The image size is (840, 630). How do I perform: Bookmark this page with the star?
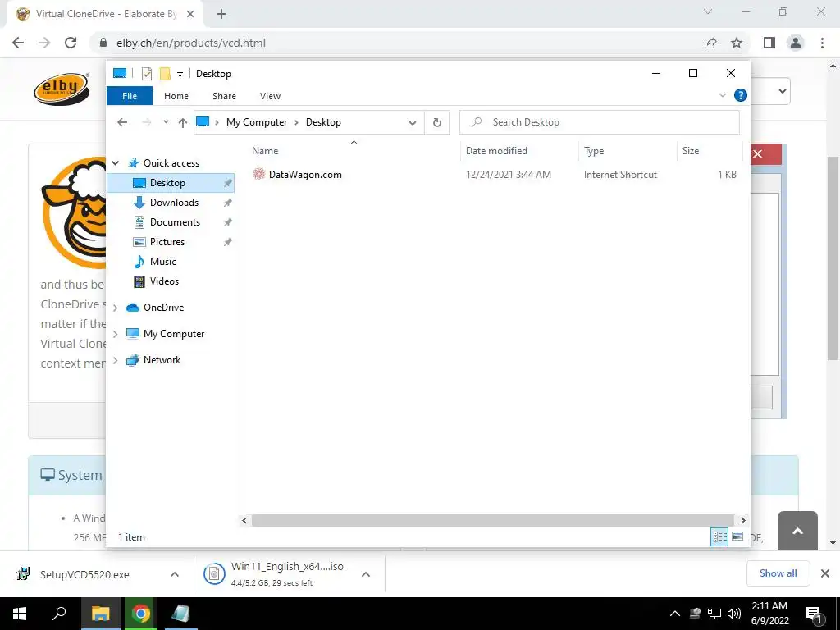click(737, 43)
